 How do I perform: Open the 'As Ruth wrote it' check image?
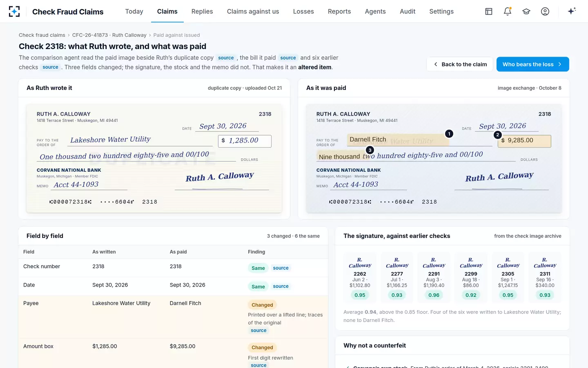(154, 158)
